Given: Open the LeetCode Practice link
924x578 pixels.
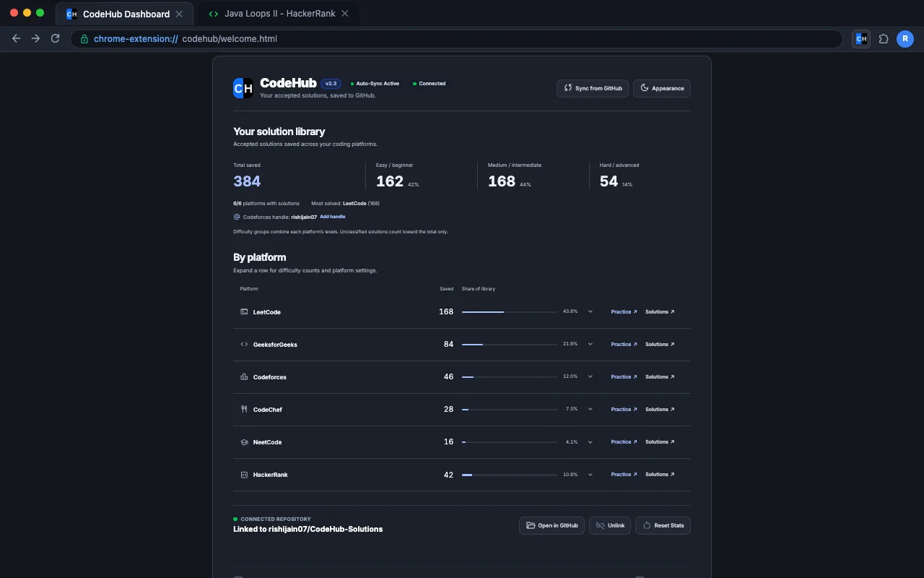Looking at the screenshot, I should [624, 312].
